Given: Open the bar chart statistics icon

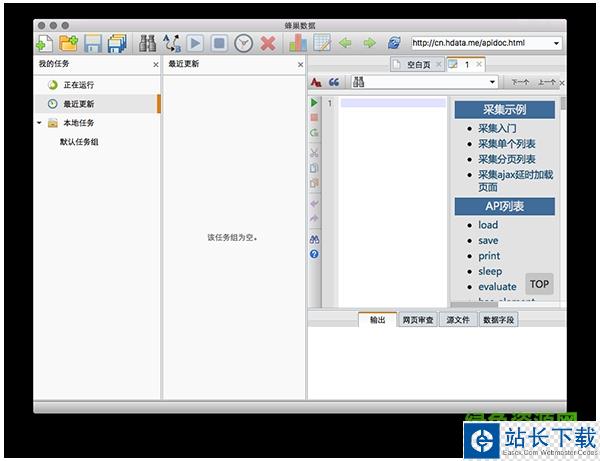Looking at the screenshot, I should point(298,43).
